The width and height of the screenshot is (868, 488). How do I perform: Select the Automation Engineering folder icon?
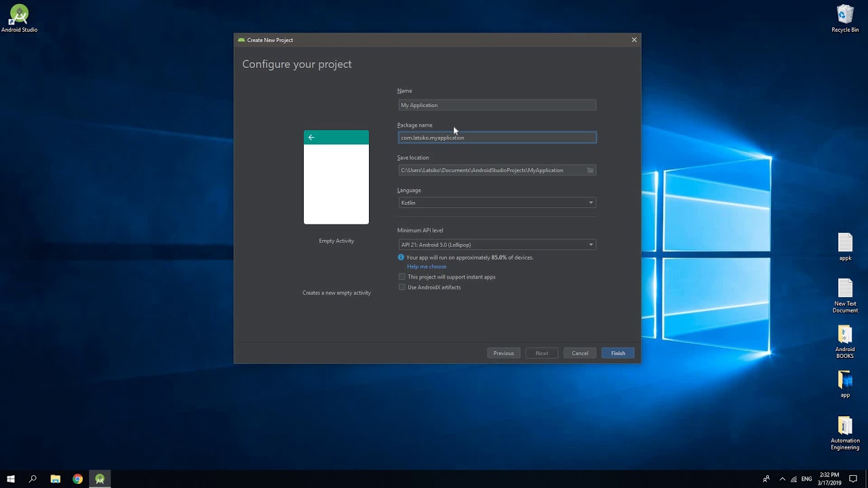tap(845, 433)
